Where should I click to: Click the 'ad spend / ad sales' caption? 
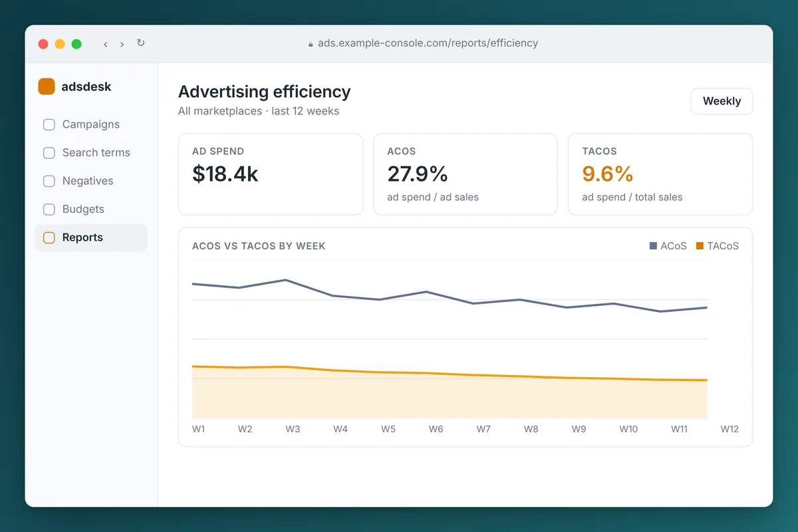coord(433,197)
